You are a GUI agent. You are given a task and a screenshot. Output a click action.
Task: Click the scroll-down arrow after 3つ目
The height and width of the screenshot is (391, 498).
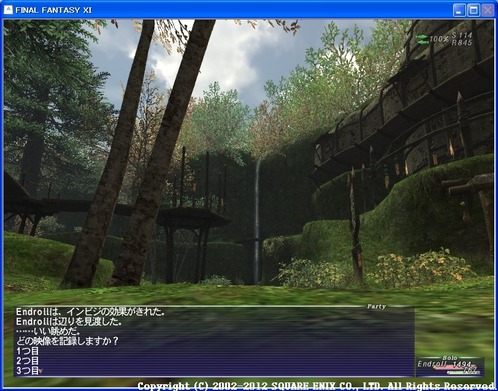(x=41, y=371)
